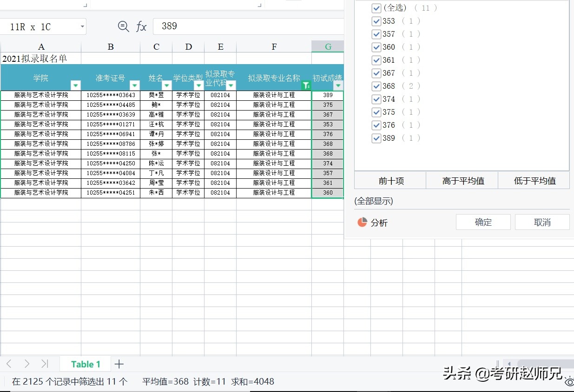Click the fx insert function icon
Screen dimensions: 574x392
click(x=142, y=26)
